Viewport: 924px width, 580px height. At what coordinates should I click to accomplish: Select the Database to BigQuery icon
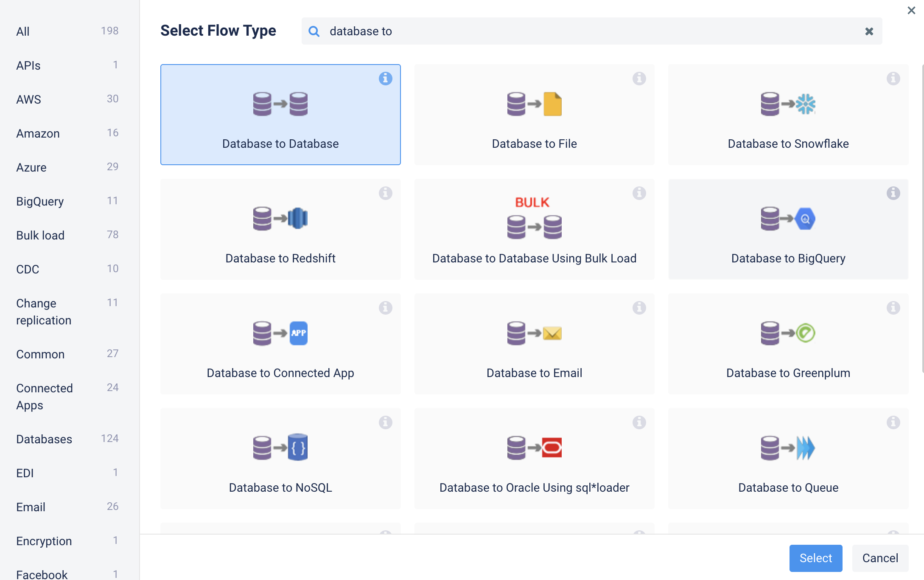pos(788,219)
